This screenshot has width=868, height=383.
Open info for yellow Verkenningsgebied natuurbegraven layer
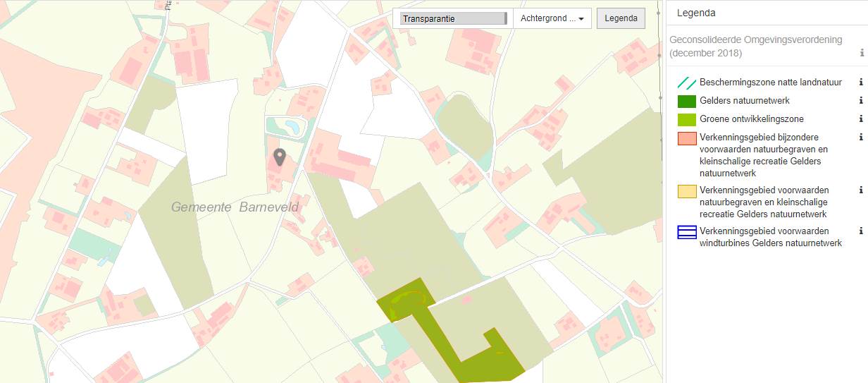pos(861,190)
